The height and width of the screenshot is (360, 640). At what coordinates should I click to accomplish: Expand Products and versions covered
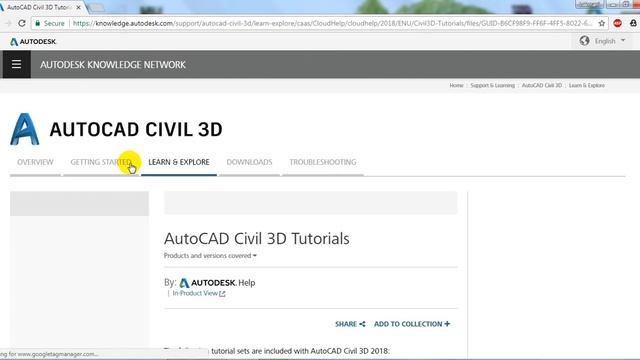click(x=210, y=256)
